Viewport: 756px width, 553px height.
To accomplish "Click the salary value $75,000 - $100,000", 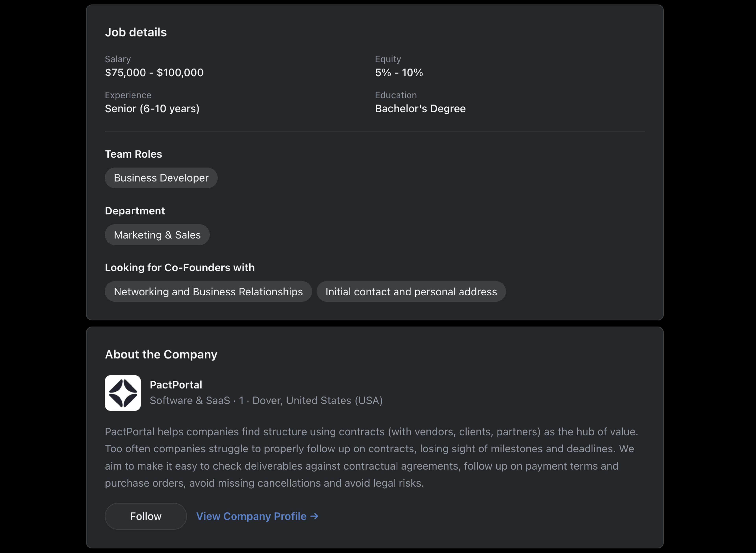I will click(154, 73).
